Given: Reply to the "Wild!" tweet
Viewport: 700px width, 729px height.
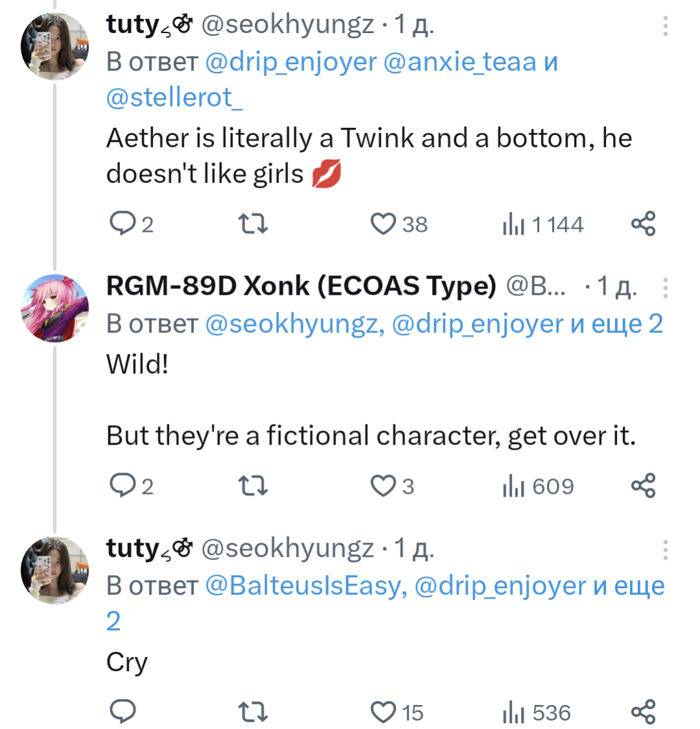Looking at the screenshot, I should pyautogui.click(x=122, y=486).
